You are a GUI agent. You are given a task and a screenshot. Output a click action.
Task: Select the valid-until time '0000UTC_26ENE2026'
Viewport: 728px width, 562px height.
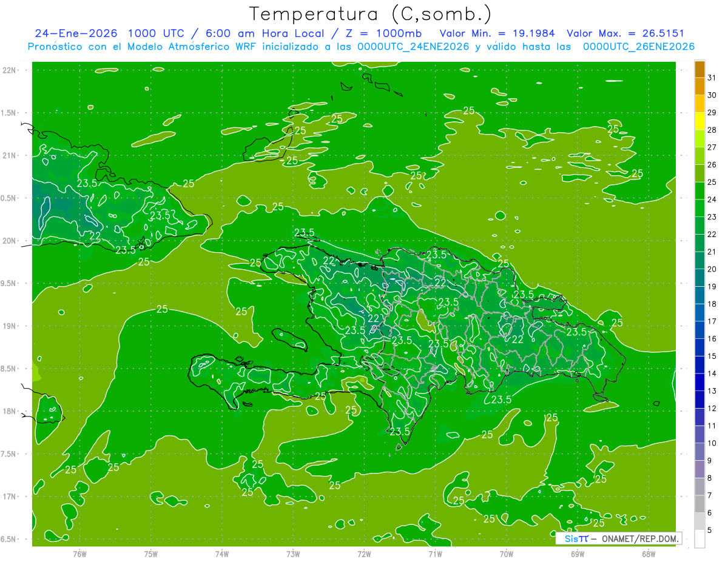(639, 47)
